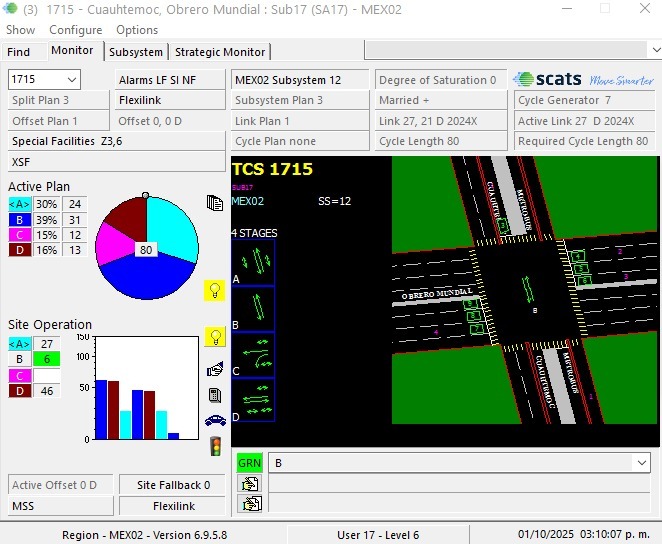Open the stage B dropdown beside GRN
The width and height of the screenshot is (662, 544).
[x=642, y=463]
